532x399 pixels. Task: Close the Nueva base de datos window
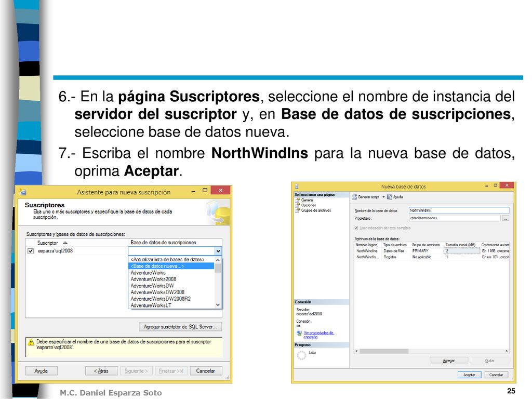[507, 185]
